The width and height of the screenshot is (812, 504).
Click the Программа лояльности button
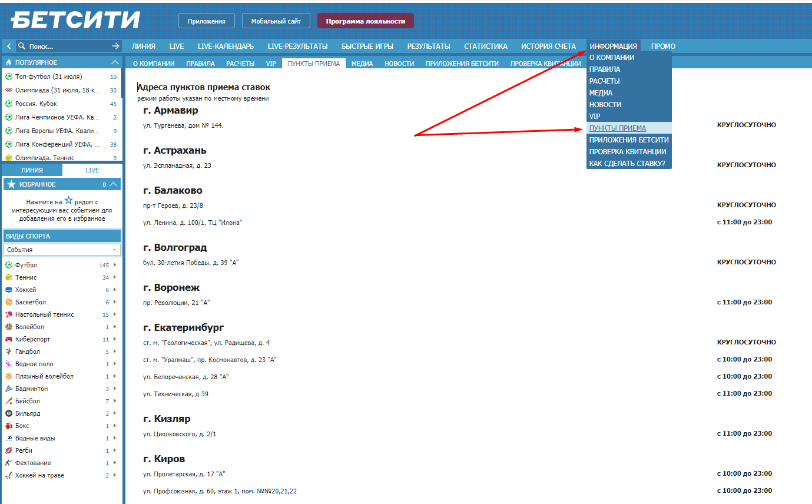tap(366, 21)
